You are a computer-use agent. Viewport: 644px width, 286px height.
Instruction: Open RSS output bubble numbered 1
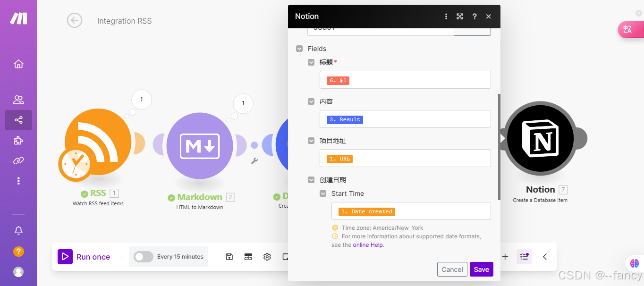point(141,100)
